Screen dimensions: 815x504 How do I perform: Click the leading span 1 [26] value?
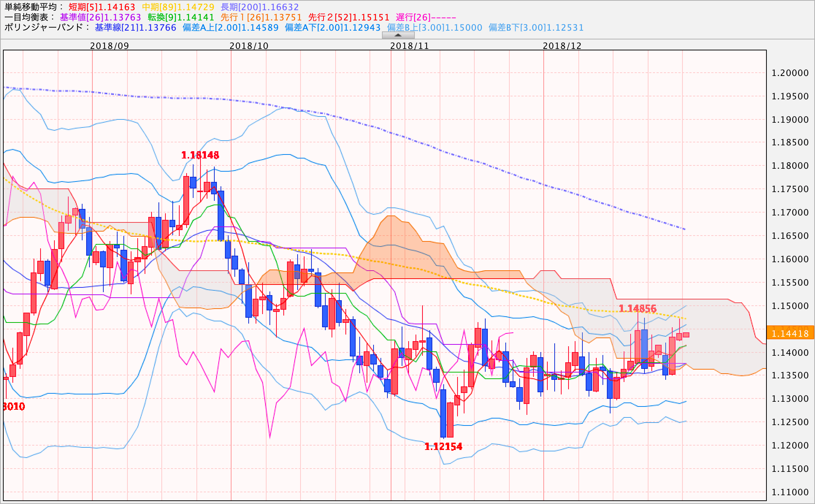(261, 17)
